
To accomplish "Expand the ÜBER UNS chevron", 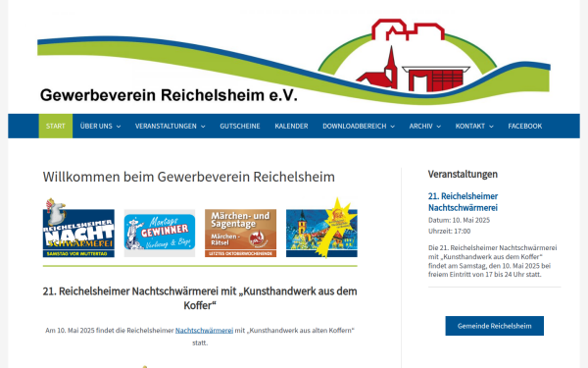I will (x=119, y=127).
